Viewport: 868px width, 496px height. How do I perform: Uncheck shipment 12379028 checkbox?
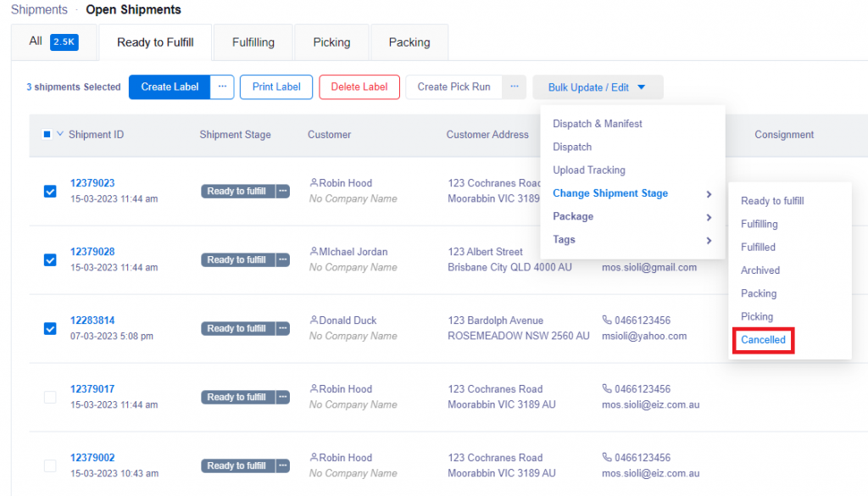(50, 260)
